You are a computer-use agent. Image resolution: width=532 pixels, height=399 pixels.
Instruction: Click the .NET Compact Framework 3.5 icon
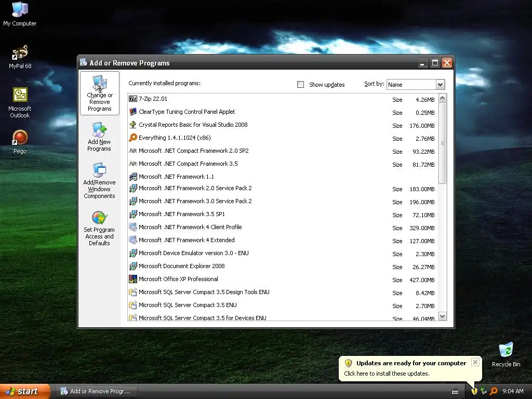(x=133, y=164)
